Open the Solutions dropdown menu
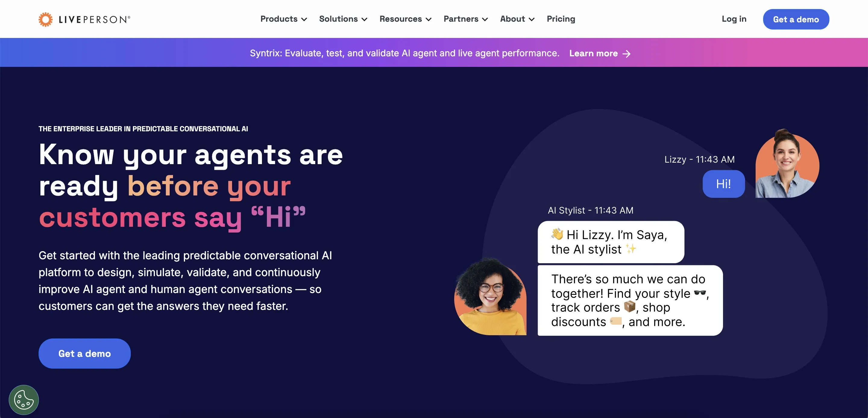Image resolution: width=868 pixels, height=418 pixels. pyautogui.click(x=343, y=19)
